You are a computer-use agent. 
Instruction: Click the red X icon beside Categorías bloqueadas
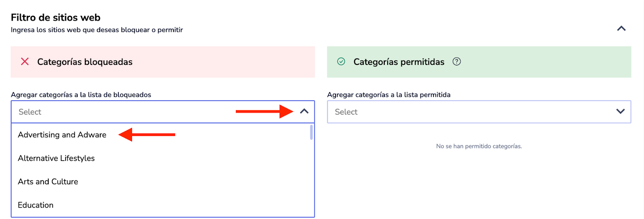[x=25, y=62]
